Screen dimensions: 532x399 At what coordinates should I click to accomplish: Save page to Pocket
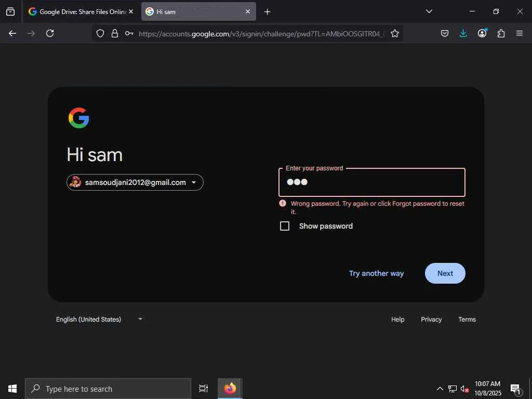click(x=445, y=33)
